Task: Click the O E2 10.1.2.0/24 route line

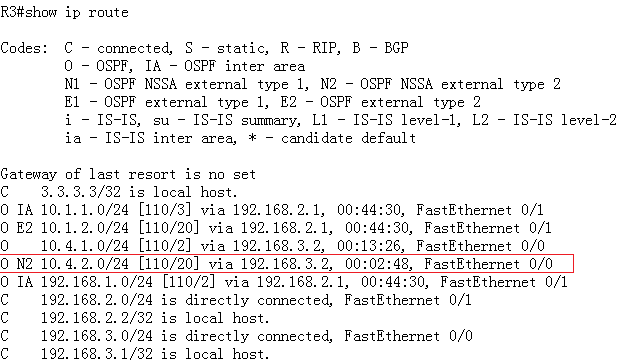Action: [x=276, y=228]
